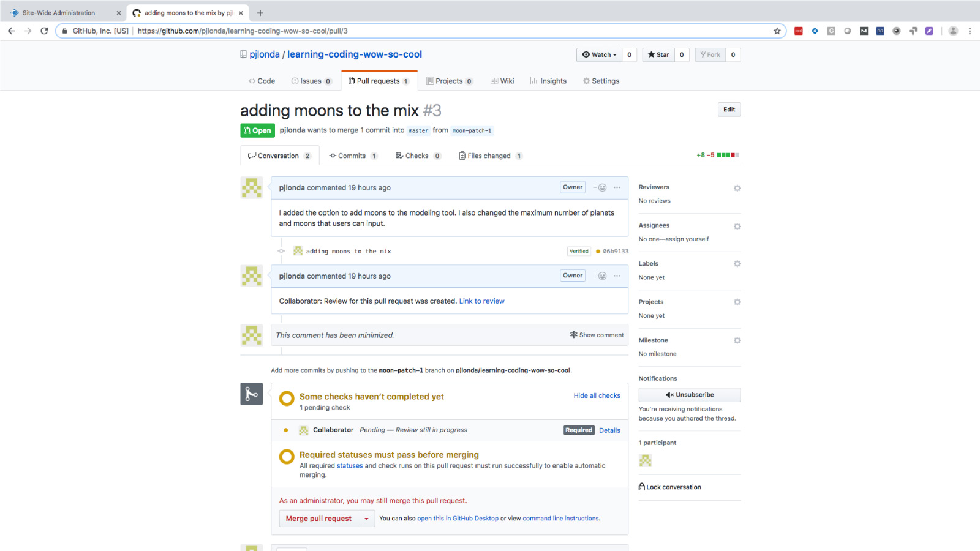Click the Merge pull request button
This screenshot has width=980, height=551.
318,519
